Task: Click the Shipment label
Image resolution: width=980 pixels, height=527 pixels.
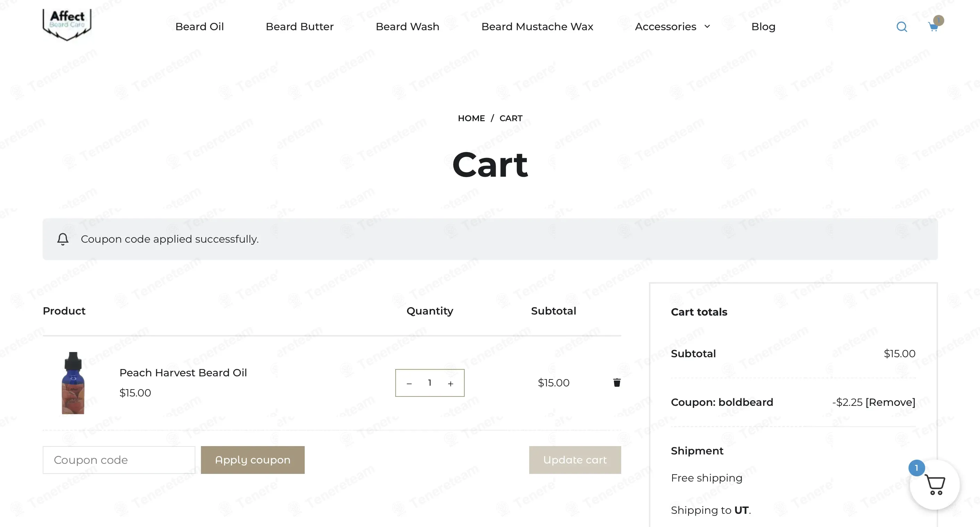Action: 697,451
